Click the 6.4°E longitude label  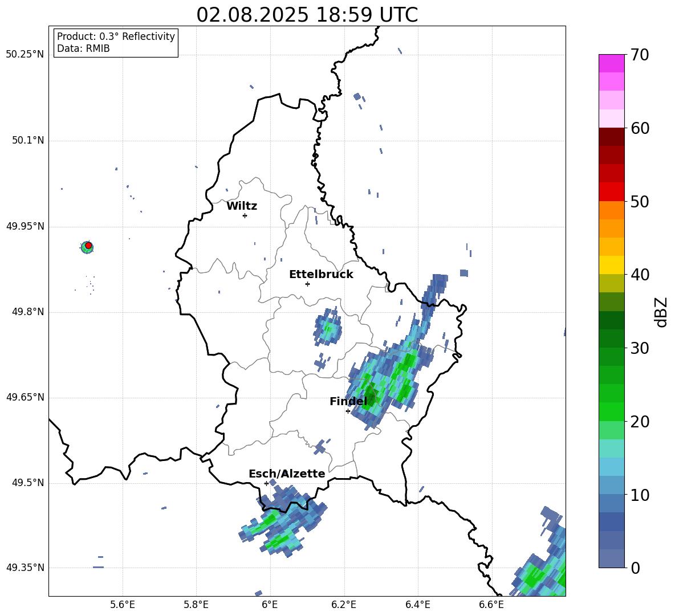click(417, 605)
